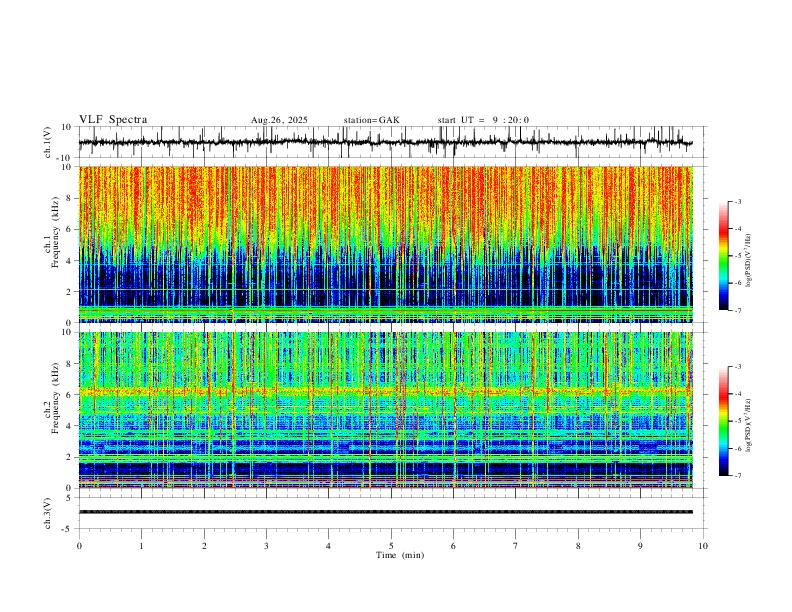Click the "-7" label on lower color bar
The image size is (792, 612).
click(x=737, y=476)
